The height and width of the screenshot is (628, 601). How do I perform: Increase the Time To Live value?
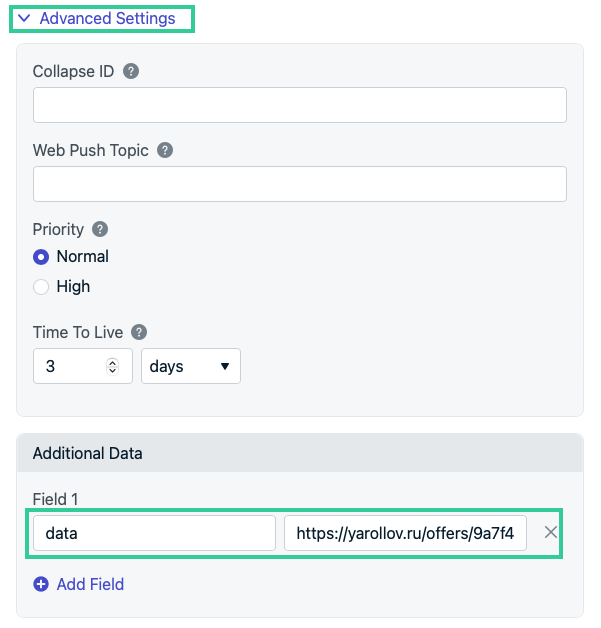[x=113, y=362]
